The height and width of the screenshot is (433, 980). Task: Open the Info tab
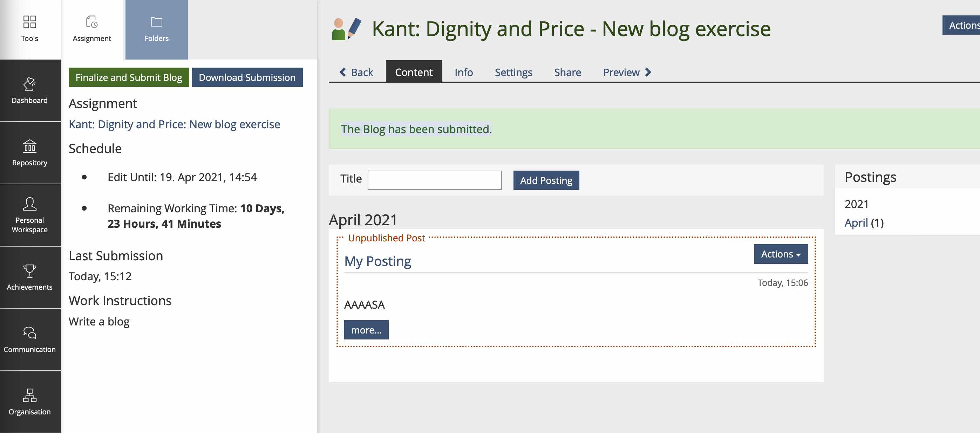point(463,72)
